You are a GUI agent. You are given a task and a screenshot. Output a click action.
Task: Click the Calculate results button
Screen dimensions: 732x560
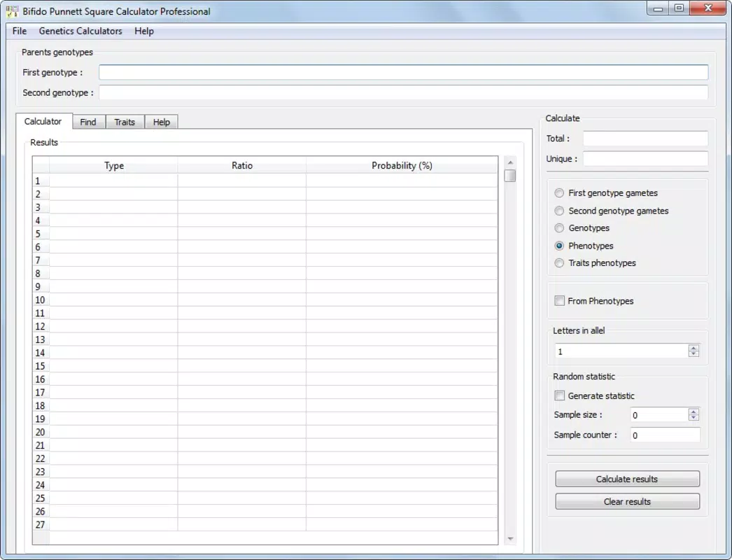627,479
